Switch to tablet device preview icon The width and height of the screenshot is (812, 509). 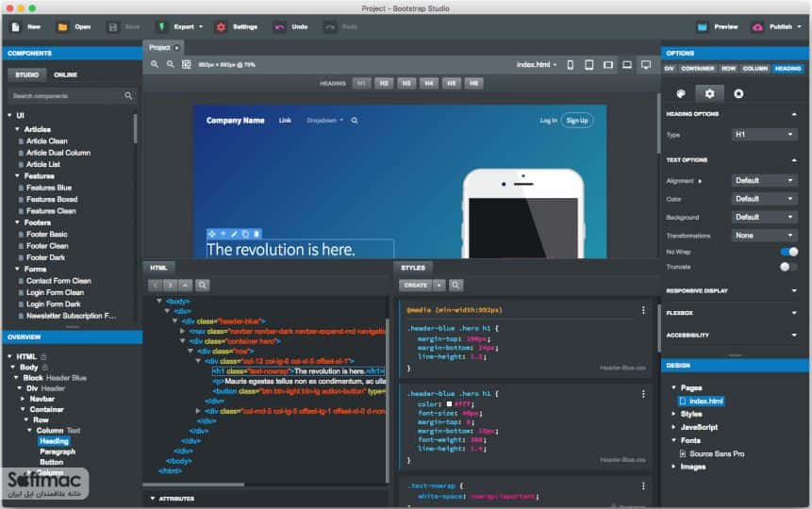[588, 65]
